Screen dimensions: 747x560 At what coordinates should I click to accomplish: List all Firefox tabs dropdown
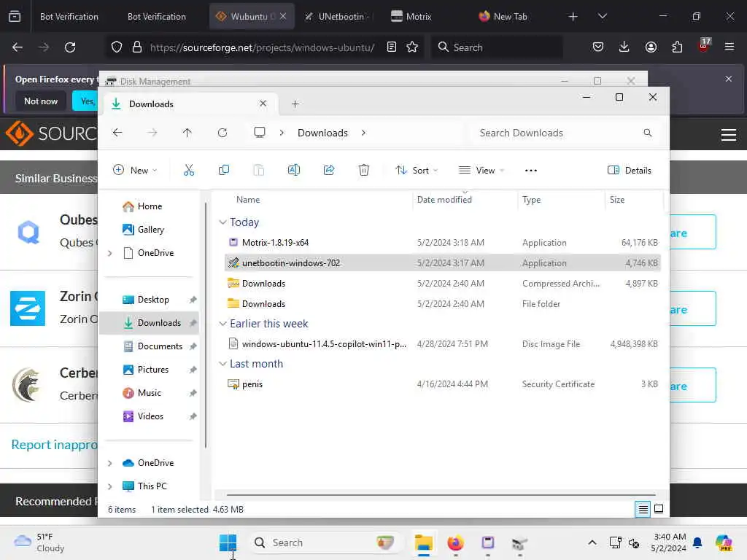pyautogui.click(x=602, y=16)
